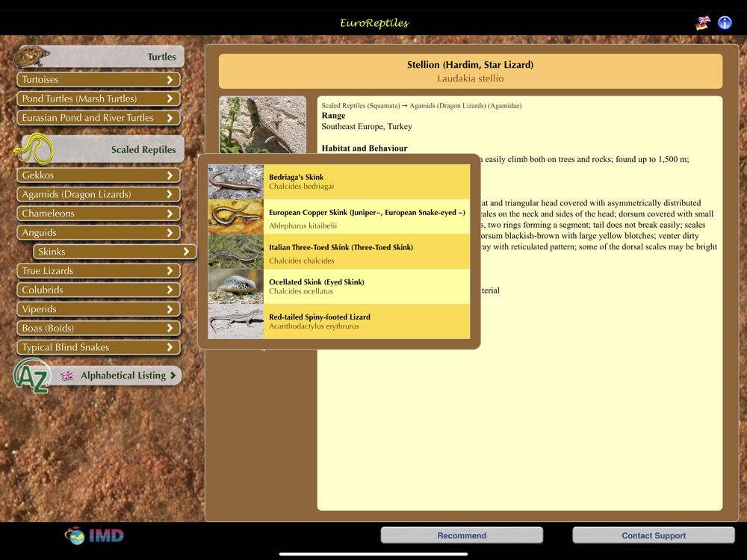This screenshot has height=560, width=747.
Task: Select the Gekkos category
Action: click(99, 175)
